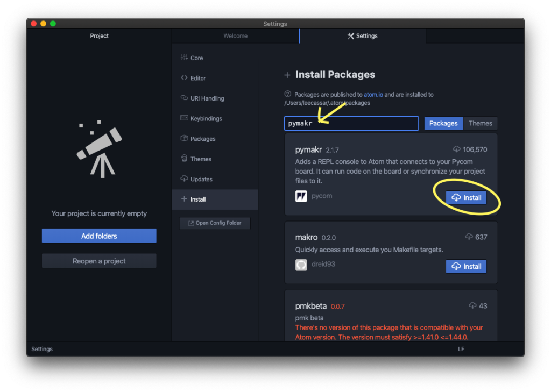Select the Project panel tab
The height and width of the screenshot is (392, 551).
99,36
